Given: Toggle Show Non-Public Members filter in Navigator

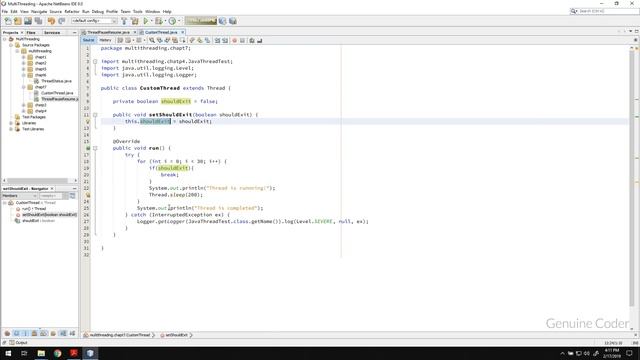Looking at the screenshot, I should point(34,333).
